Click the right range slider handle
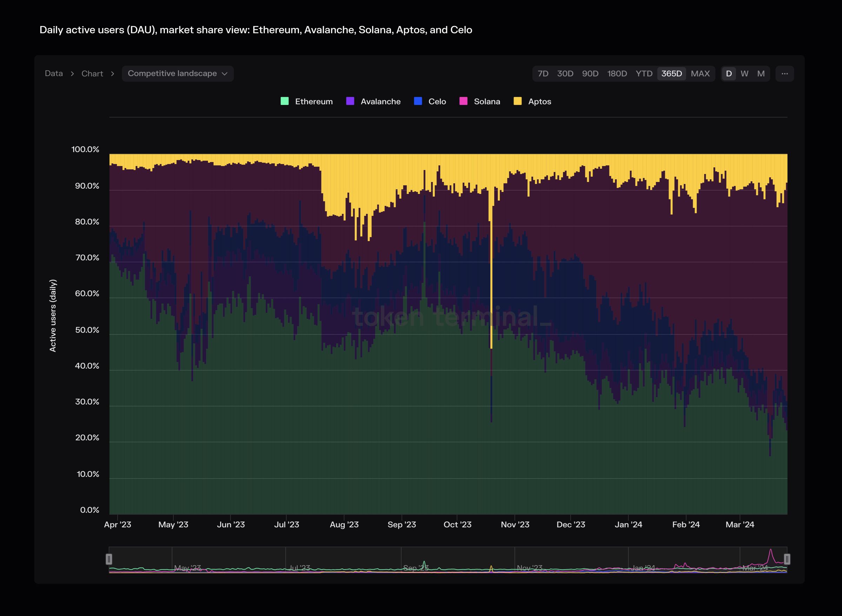The height and width of the screenshot is (616, 842). (x=787, y=559)
